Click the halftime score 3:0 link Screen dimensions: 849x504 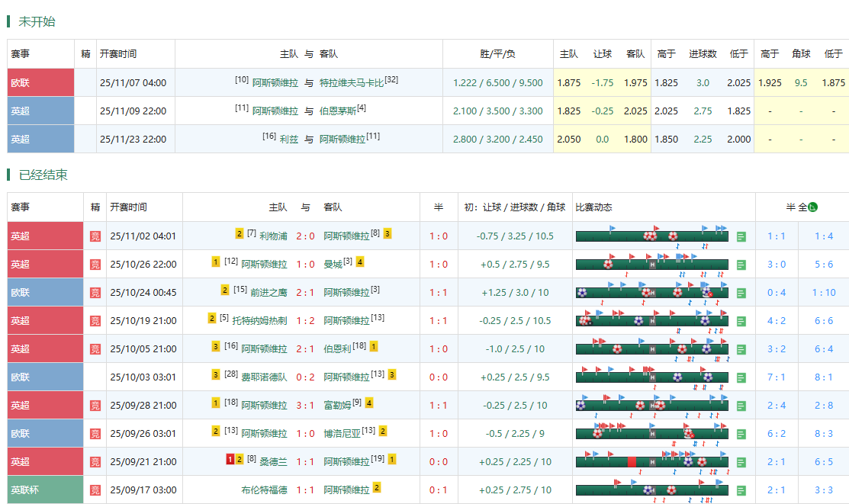[776, 265]
